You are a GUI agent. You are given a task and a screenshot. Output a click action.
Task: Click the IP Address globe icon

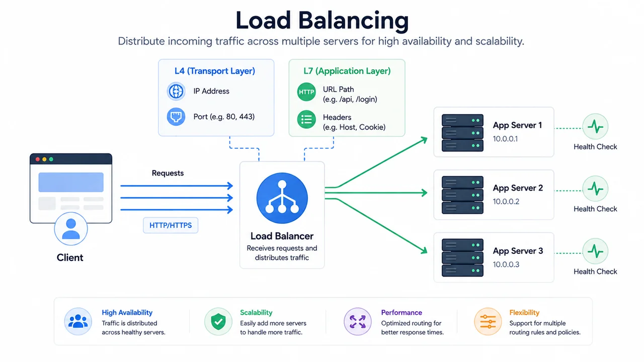coord(176,92)
